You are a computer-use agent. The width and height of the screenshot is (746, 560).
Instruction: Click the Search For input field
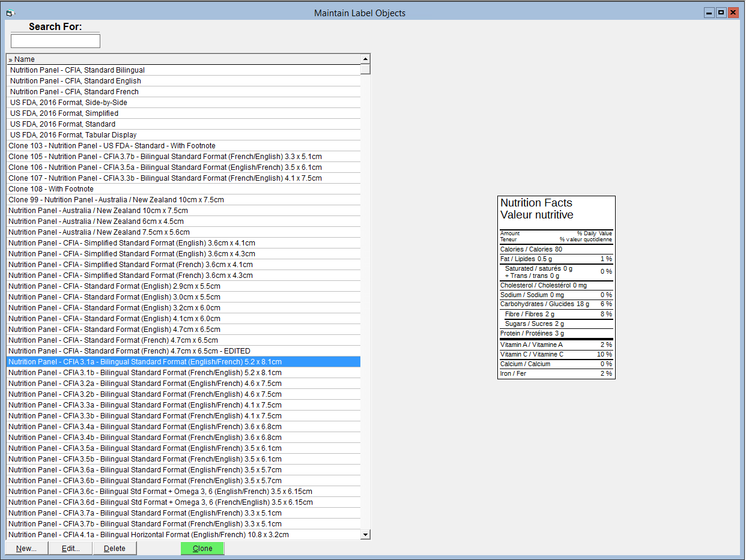pyautogui.click(x=55, y=41)
